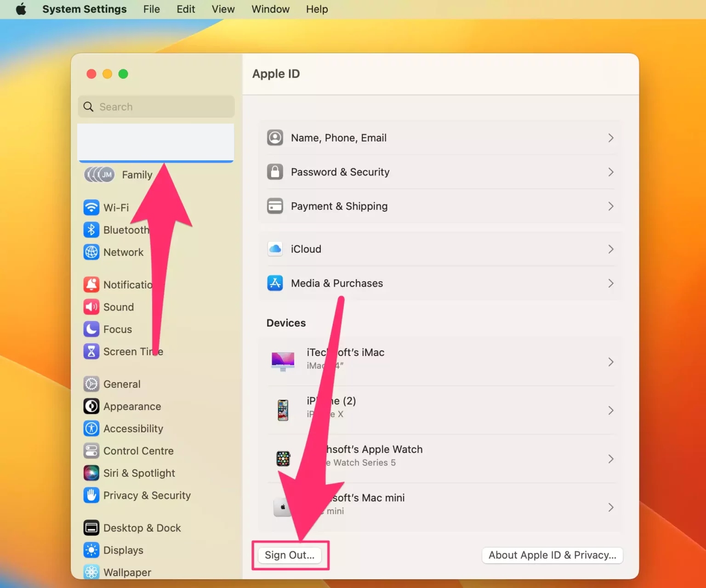Click the Sign Out button

coord(290,555)
